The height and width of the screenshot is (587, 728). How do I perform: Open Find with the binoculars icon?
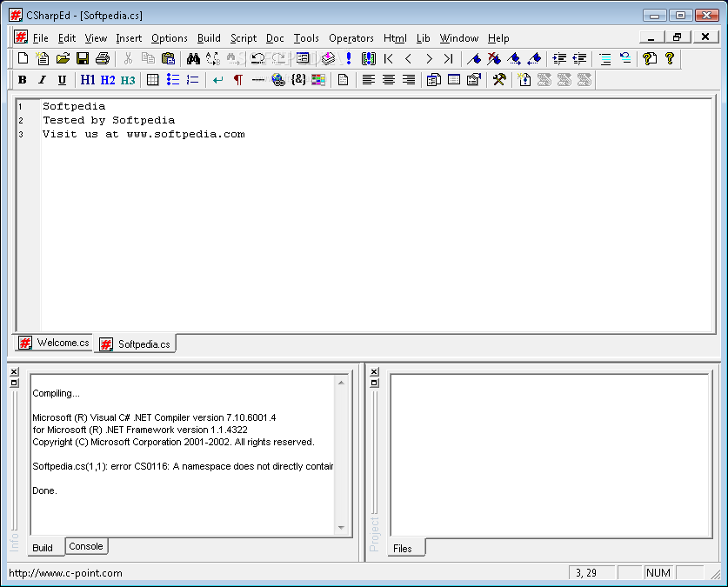193,58
